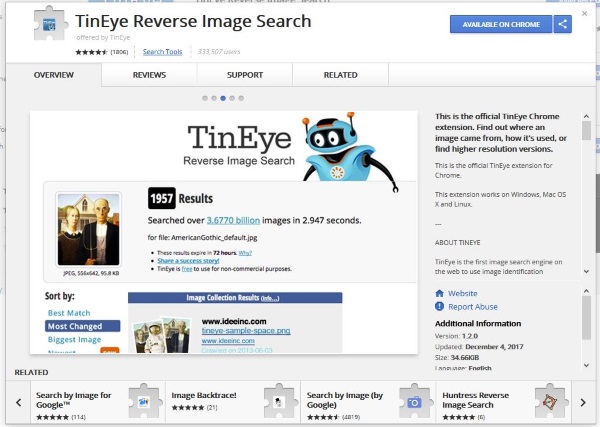
Task: Go to next related extensions with right chevron
Action: tap(583, 403)
